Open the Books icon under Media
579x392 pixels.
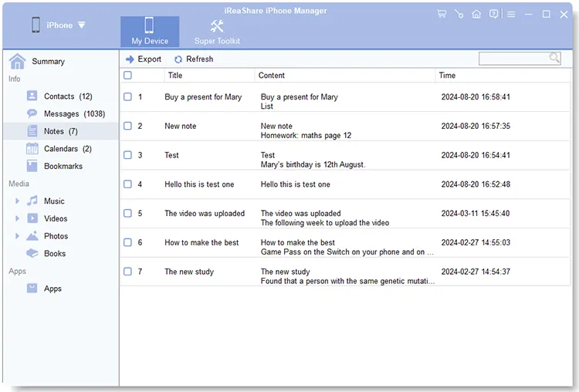[x=32, y=253]
